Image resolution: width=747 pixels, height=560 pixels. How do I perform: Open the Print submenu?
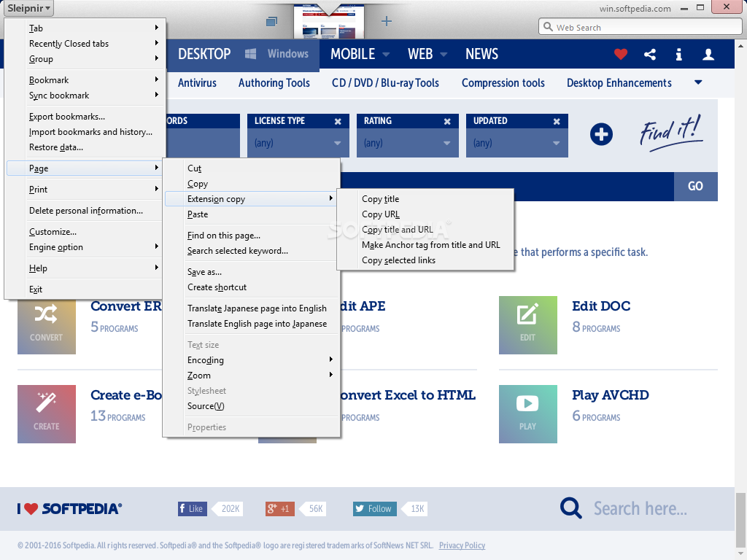pos(85,190)
